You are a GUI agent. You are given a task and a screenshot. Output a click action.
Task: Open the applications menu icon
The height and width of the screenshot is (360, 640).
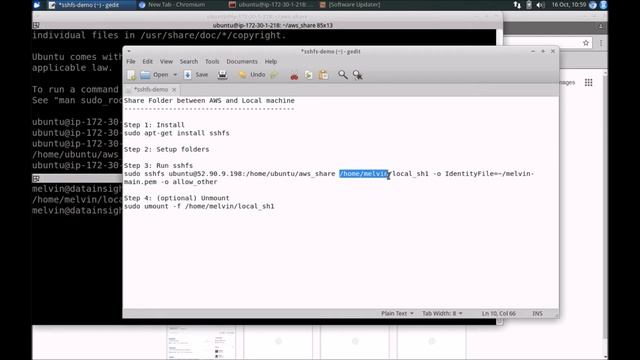37,5
